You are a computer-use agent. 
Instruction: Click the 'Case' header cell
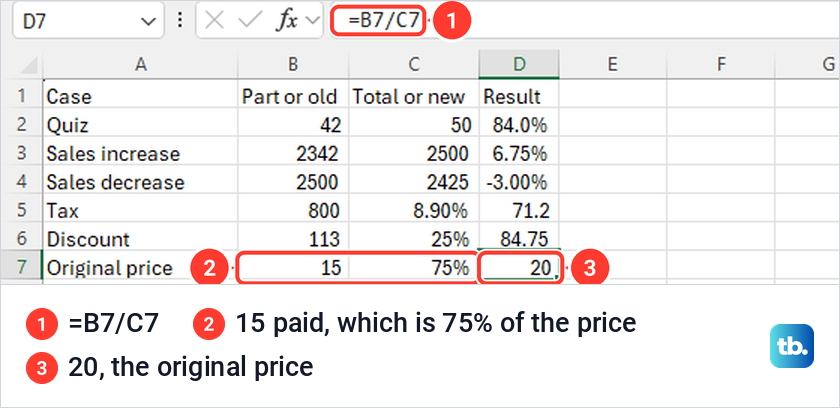point(140,96)
